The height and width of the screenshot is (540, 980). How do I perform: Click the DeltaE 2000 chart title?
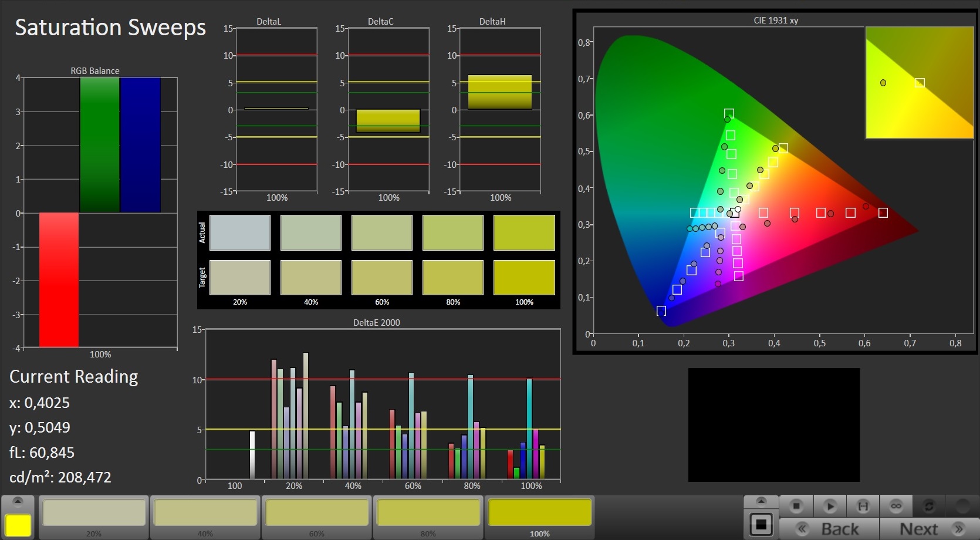377,323
